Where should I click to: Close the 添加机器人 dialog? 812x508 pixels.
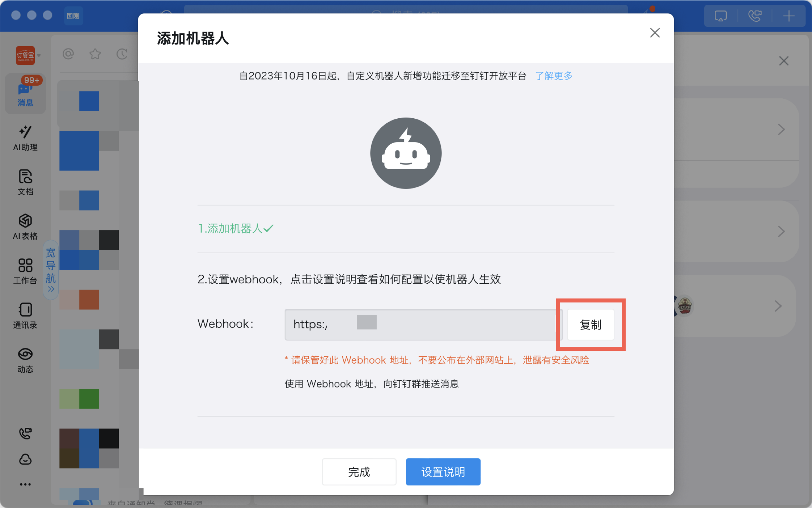click(x=655, y=33)
